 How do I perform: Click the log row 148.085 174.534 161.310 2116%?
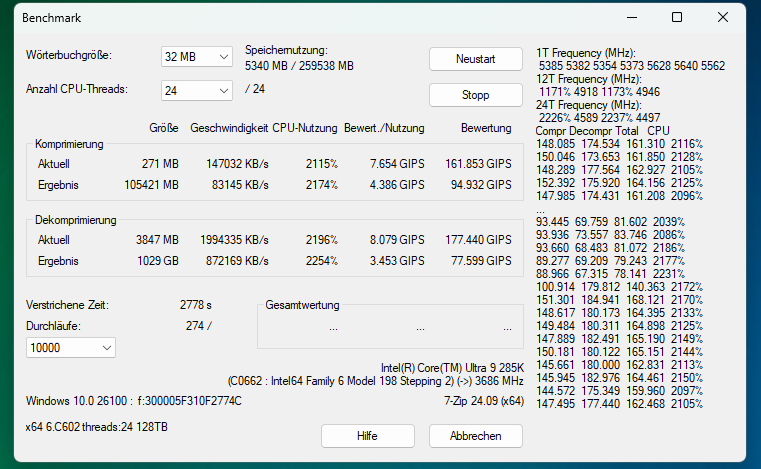[619, 144]
